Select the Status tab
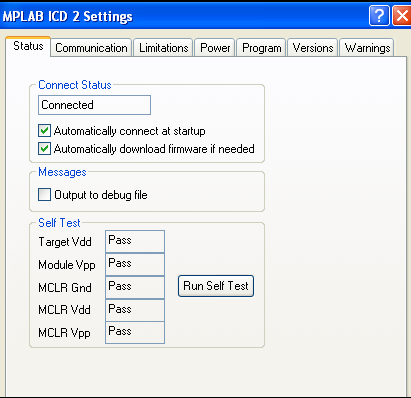This screenshot has height=398, width=411. (28, 46)
